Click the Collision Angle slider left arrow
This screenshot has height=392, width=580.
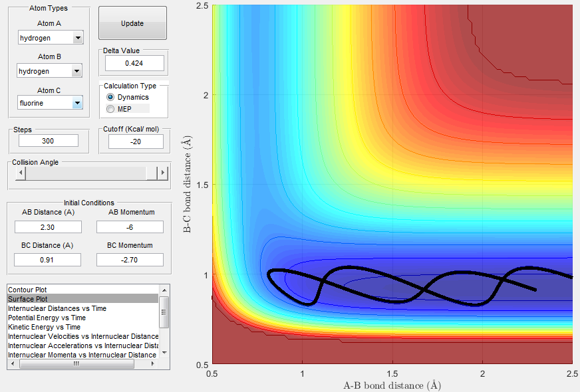pos(21,173)
